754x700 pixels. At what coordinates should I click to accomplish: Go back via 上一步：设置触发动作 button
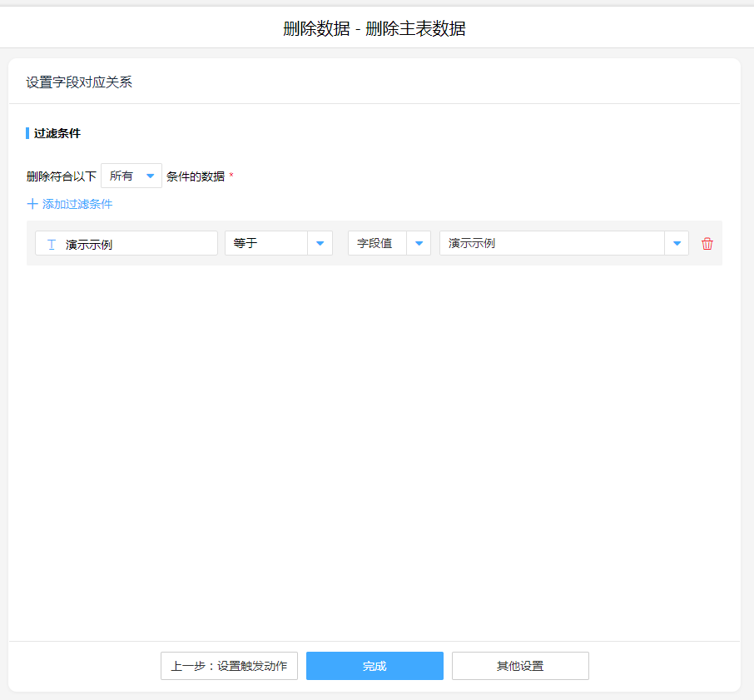[229, 666]
